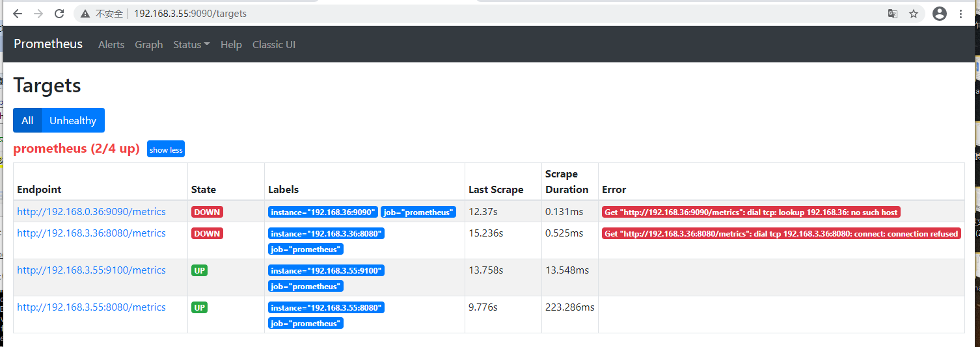Bookmark this page with the star icon
The width and height of the screenshot is (980, 347).
click(914, 14)
